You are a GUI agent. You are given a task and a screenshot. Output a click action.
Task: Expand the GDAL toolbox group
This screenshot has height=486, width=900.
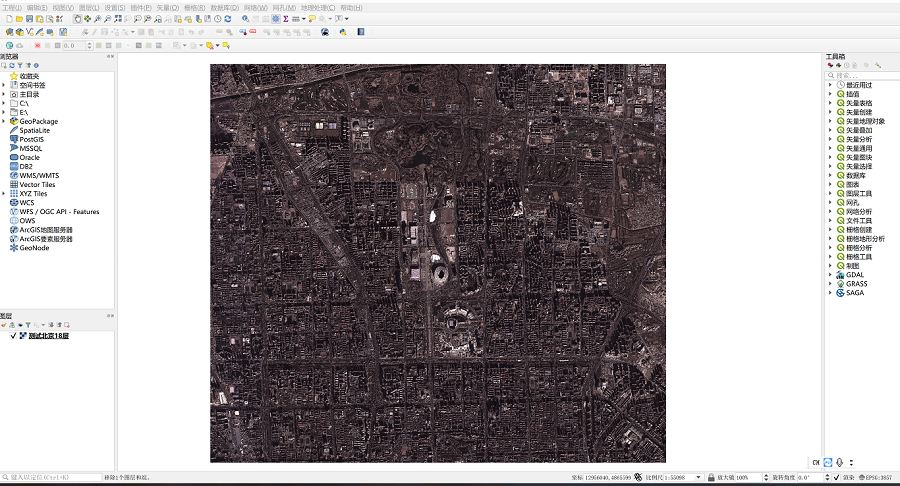(830, 275)
